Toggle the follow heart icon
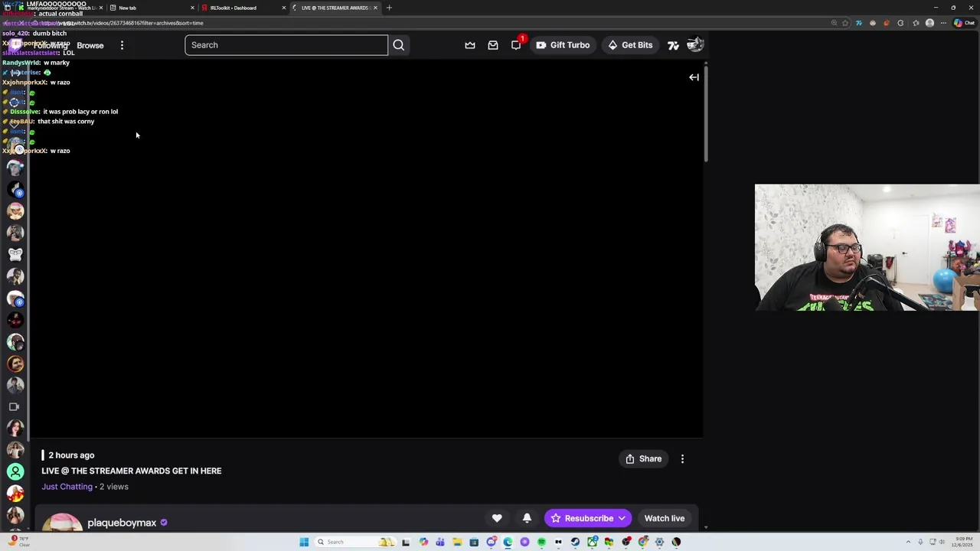 pos(497,518)
